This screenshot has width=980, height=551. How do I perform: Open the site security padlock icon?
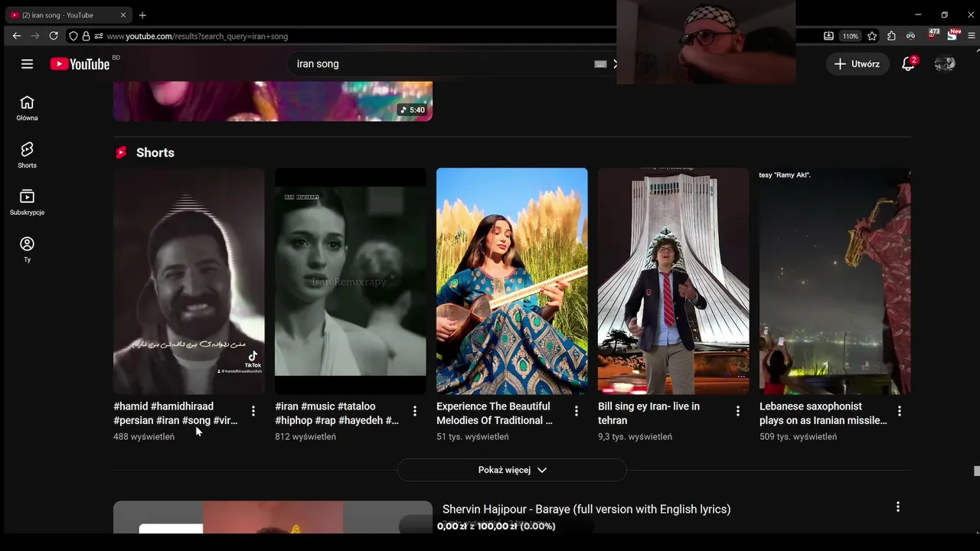click(x=86, y=36)
